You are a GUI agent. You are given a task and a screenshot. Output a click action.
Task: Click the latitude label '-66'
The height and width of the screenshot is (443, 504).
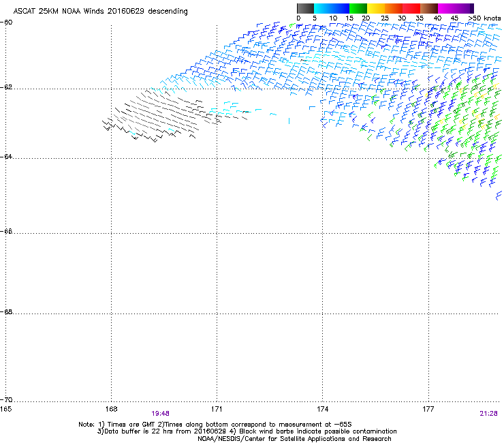pos(7,231)
